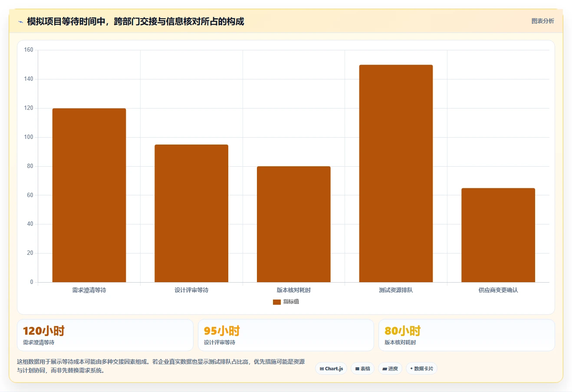Click 设计评审等待 caption under 95小时

220,343
